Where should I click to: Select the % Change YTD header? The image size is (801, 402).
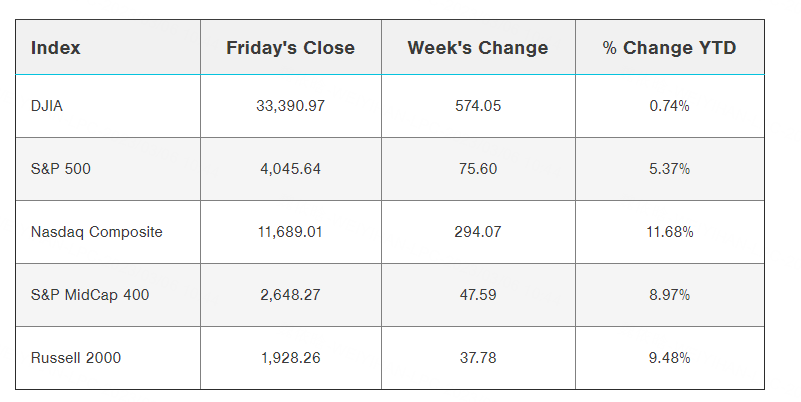tap(669, 48)
